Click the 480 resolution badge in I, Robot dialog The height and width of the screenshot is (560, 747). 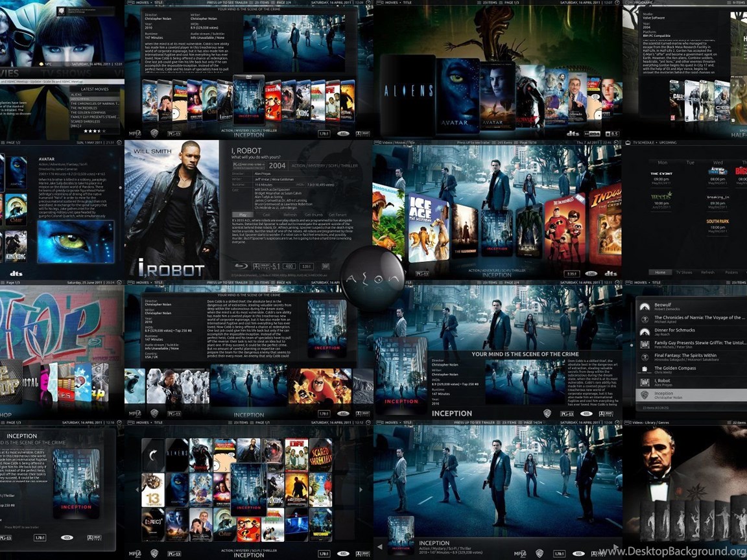coord(289,266)
